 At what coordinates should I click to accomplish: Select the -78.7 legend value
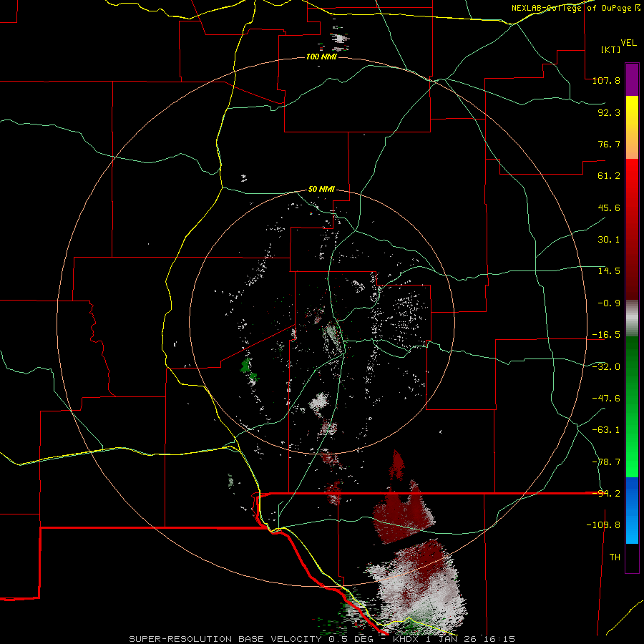pyautogui.click(x=606, y=462)
